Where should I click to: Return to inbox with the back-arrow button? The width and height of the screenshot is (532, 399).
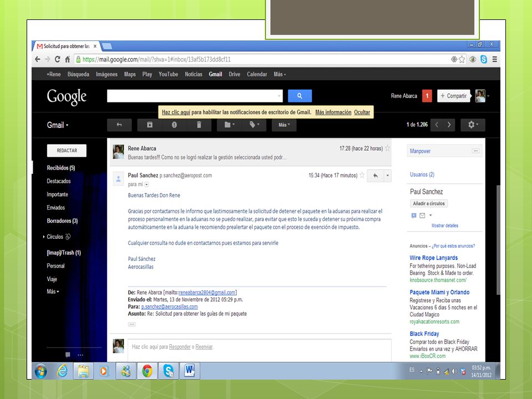(120, 125)
